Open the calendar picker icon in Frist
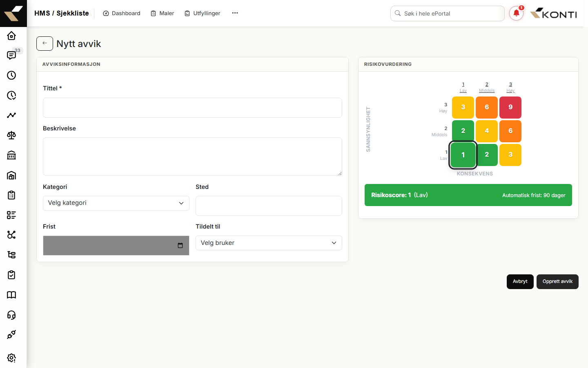Screen dimensions: 588x368 pyautogui.click(x=180, y=245)
